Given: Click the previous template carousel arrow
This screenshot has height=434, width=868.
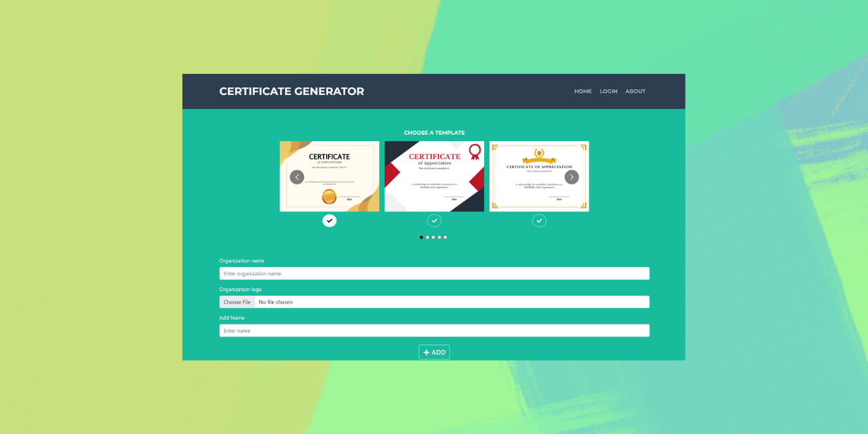Looking at the screenshot, I should (297, 177).
